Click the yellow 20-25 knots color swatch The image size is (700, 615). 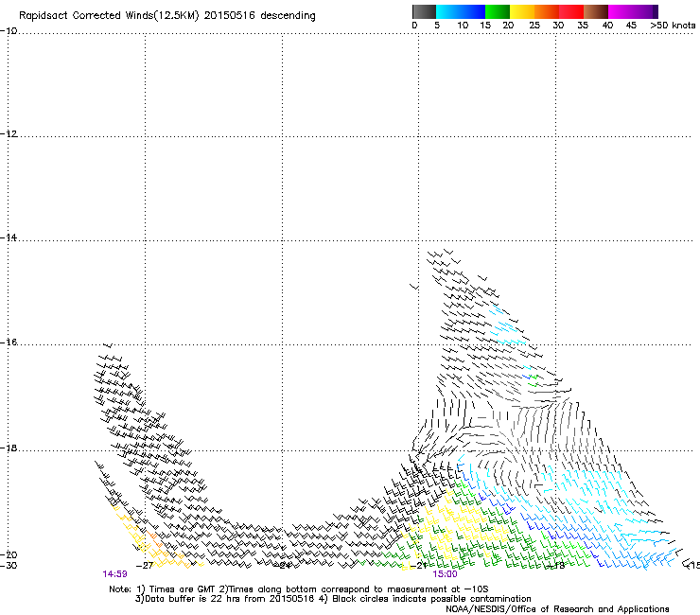(x=522, y=11)
